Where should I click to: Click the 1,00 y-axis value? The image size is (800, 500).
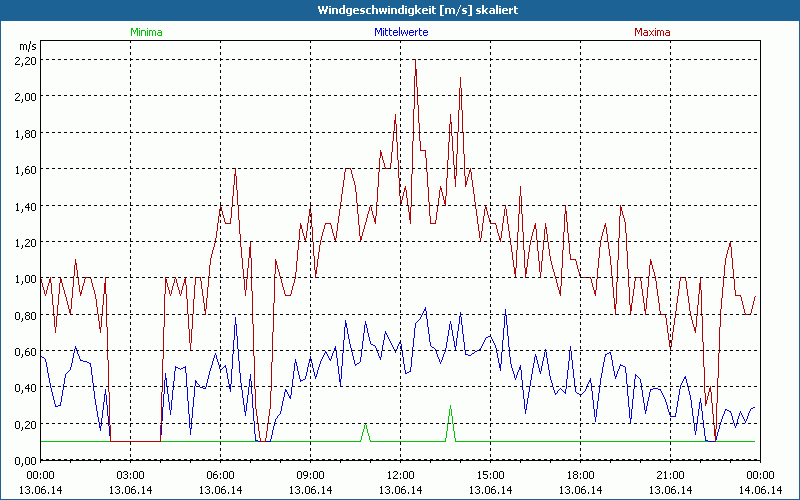click(x=25, y=279)
